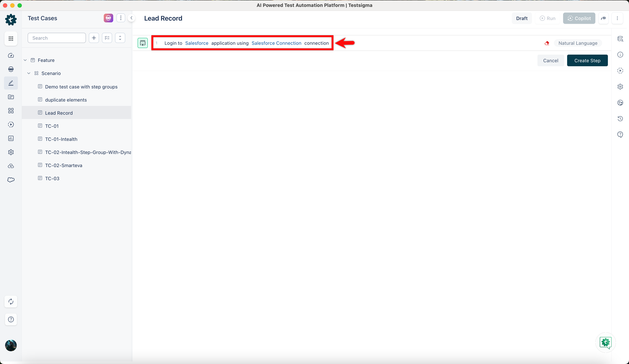Open settings gear in left sidebar

click(11, 152)
